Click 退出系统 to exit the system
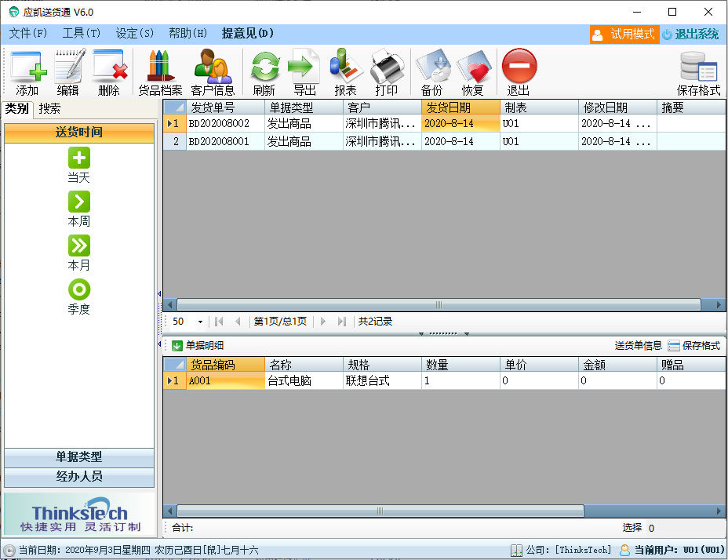This screenshot has width=728, height=560. pos(690,35)
